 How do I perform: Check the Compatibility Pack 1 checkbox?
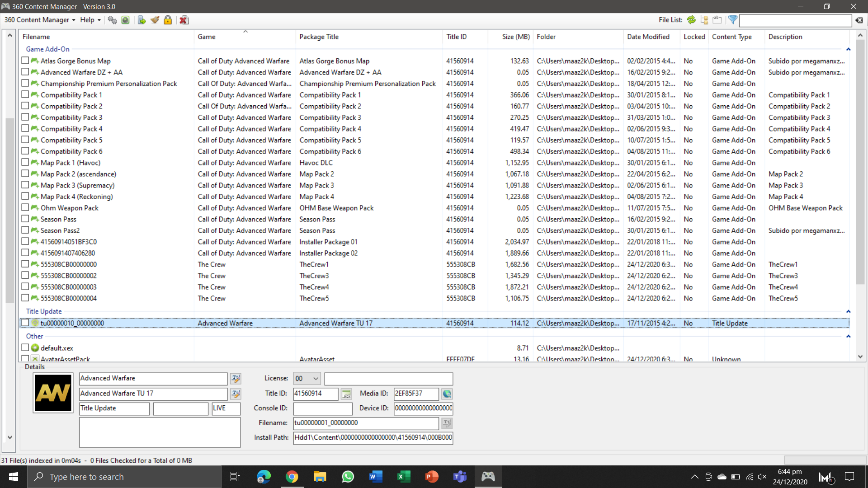pos(25,94)
